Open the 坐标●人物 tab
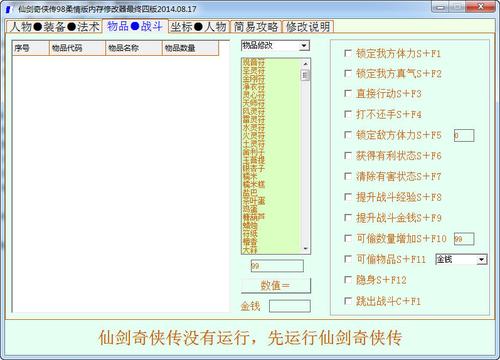This screenshot has height=360, width=500. click(199, 27)
